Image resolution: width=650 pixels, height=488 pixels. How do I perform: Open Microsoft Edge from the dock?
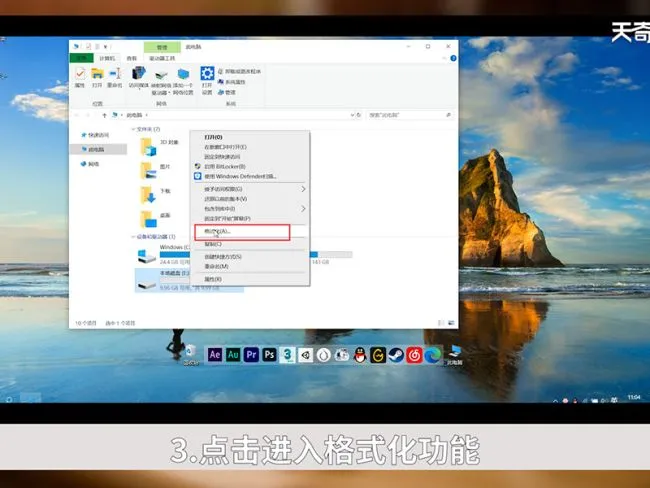(x=433, y=355)
